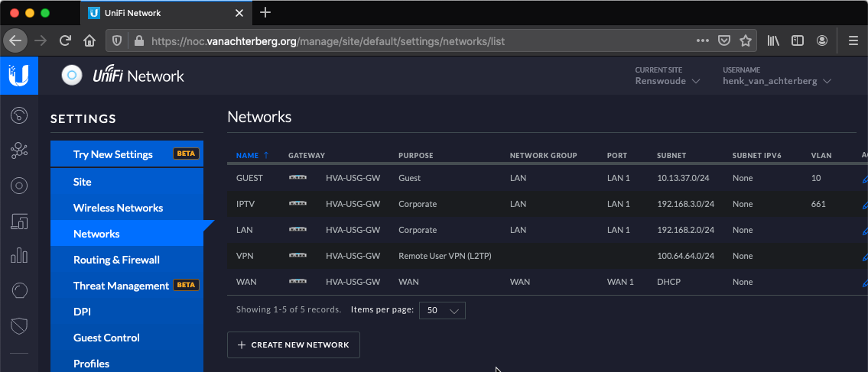Open the browser Library
This screenshot has height=372, width=868.
pyautogui.click(x=773, y=40)
